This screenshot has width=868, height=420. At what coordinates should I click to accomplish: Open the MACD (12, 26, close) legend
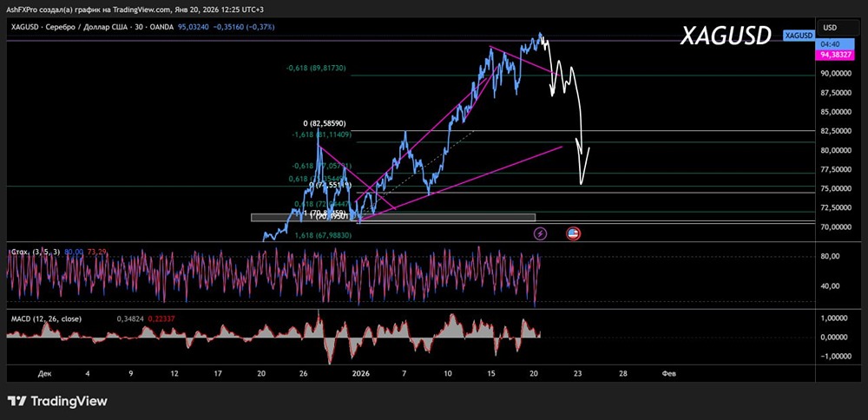[46, 318]
